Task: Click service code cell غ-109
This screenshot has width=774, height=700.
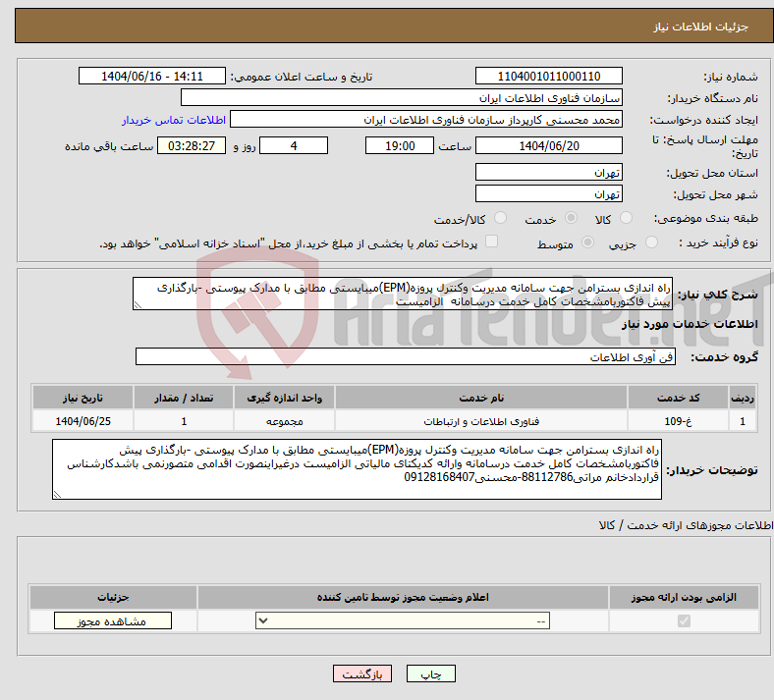Action: point(679,421)
